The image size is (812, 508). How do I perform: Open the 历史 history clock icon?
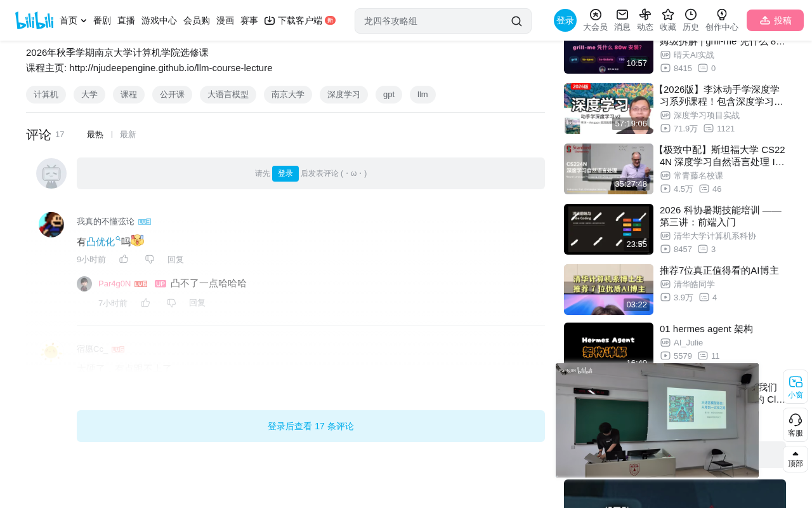click(x=691, y=20)
